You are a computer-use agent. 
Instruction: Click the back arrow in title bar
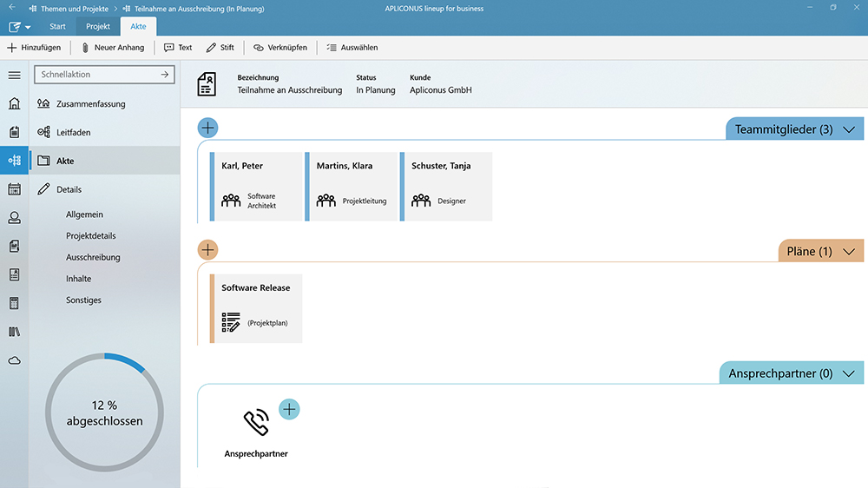(x=11, y=8)
